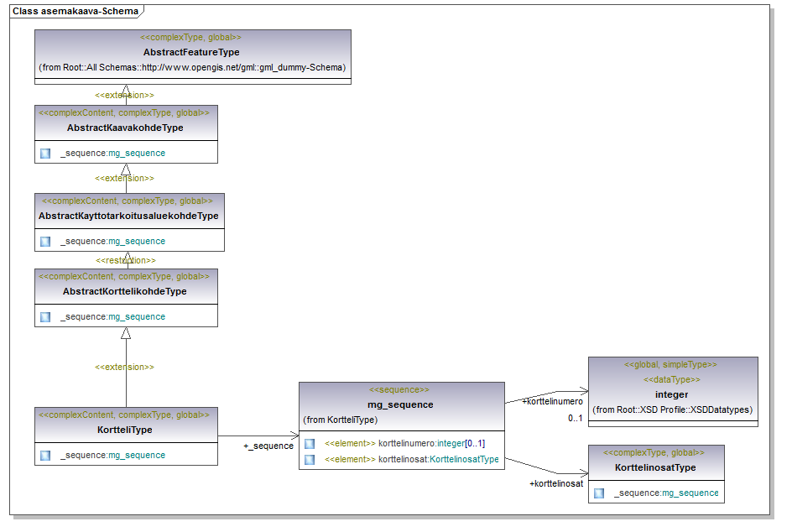
Task: Select the restriction stereotype label
Action: click(125, 261)
